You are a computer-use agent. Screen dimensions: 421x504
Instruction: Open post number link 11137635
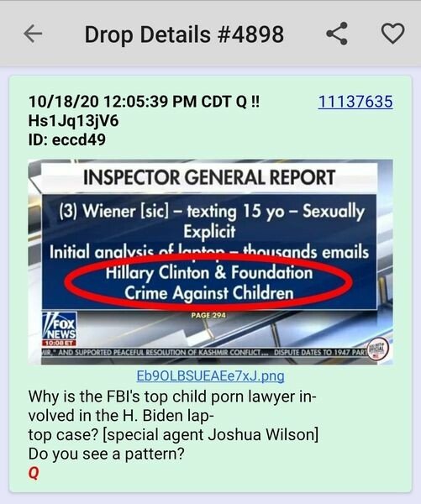click(355, 102)
